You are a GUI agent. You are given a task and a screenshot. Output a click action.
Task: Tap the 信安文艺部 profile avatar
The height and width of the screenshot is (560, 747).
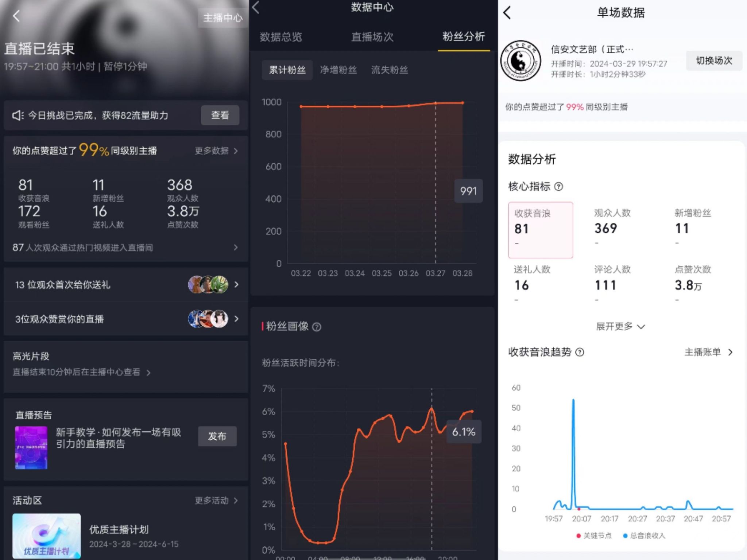521,61
